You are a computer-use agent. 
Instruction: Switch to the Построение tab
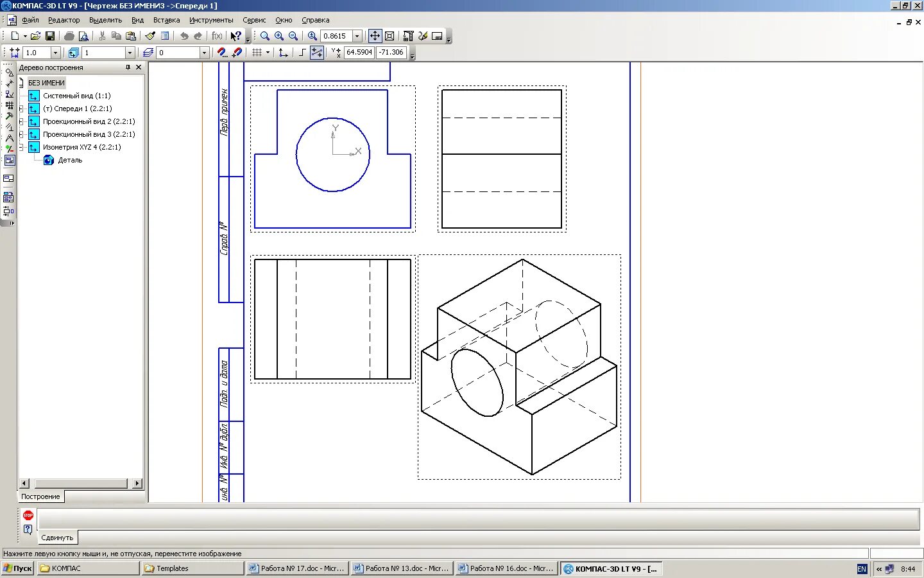pyautogui.click(x=40, y=496)
